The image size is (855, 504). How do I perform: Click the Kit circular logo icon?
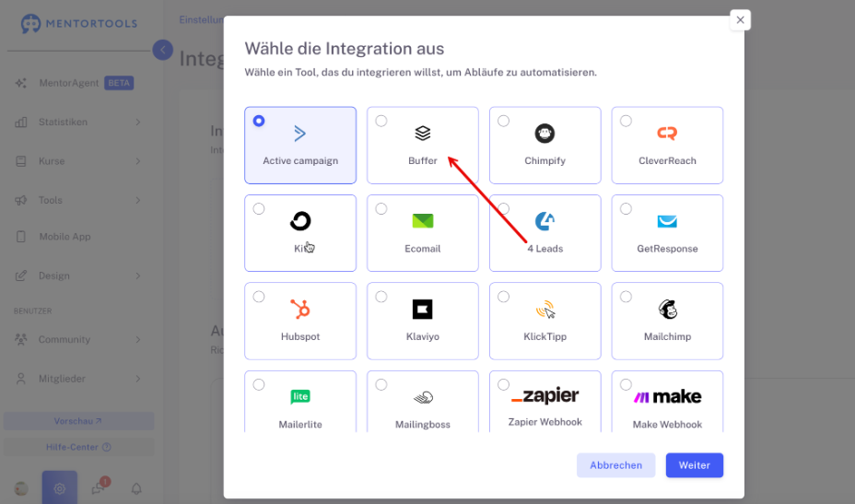click(300, 221)
